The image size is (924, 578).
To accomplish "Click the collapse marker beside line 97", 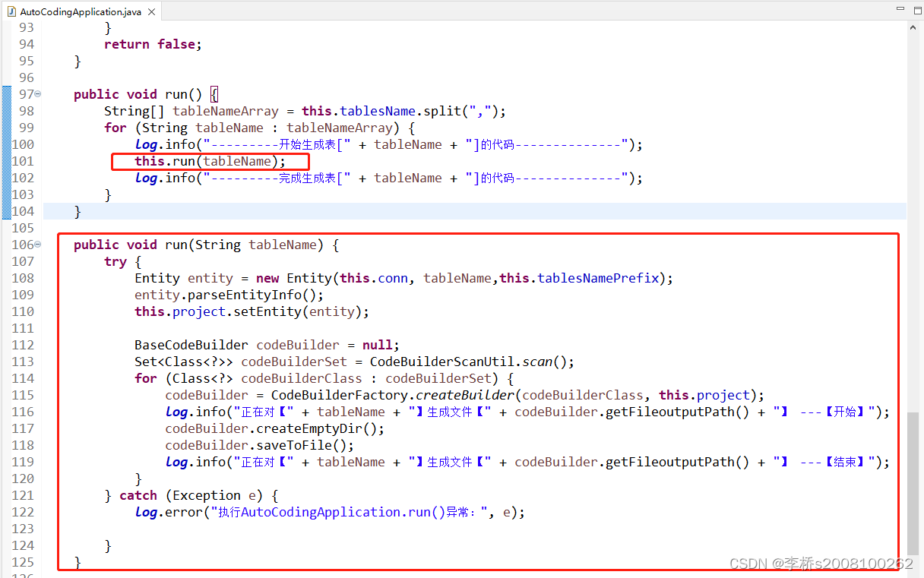I will pos(38,93).
